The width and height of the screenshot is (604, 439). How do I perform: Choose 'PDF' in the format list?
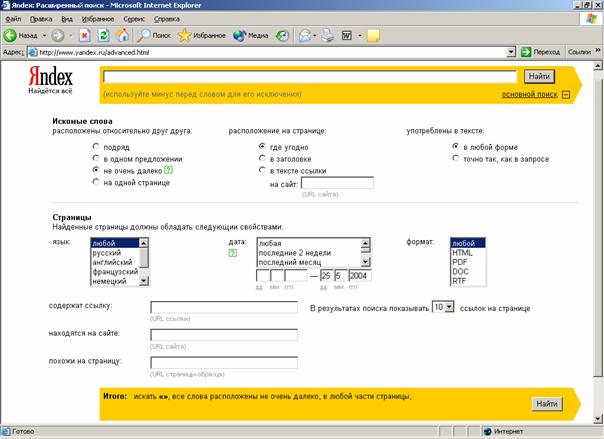point(468,262)
